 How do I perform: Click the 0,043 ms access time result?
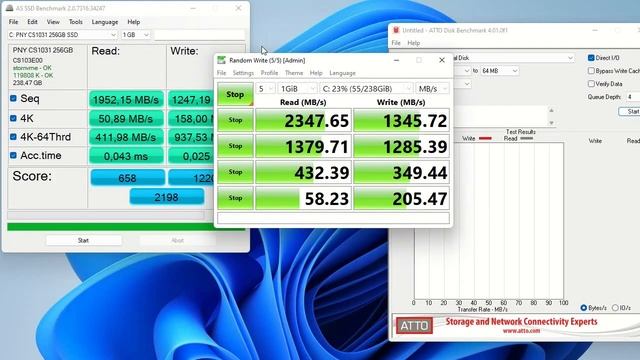click(126, 156)
